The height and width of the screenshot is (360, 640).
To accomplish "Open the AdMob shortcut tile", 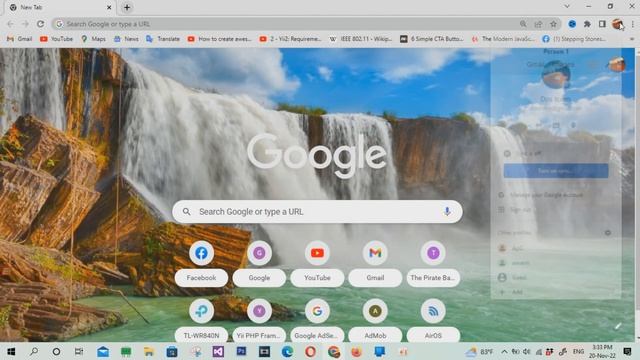I will point(375,321).
